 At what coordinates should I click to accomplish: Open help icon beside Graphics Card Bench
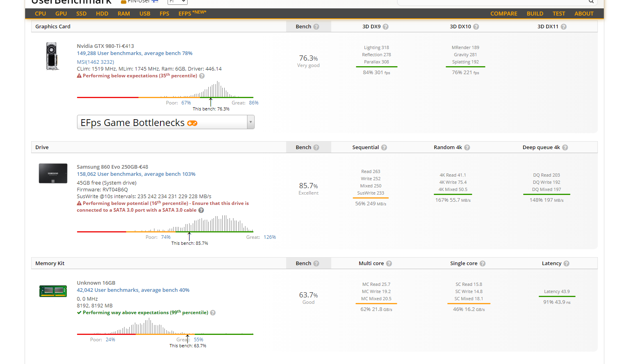point(316,27)
